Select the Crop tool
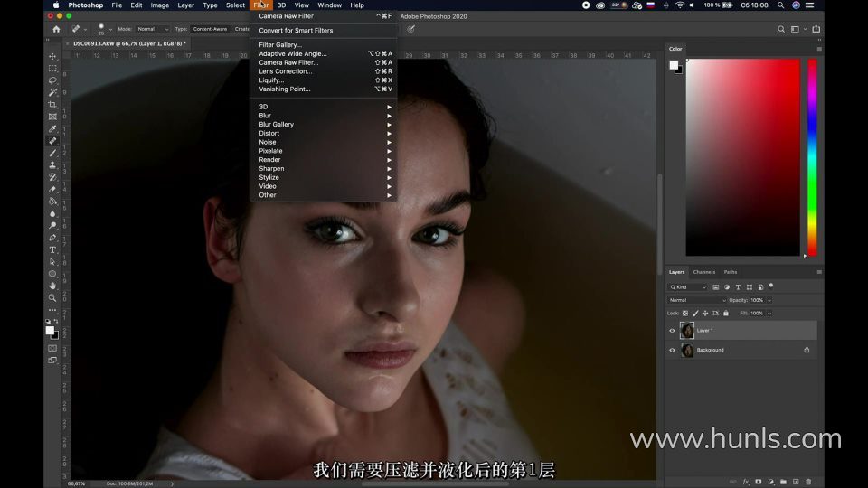 click(x=52, y=105)
